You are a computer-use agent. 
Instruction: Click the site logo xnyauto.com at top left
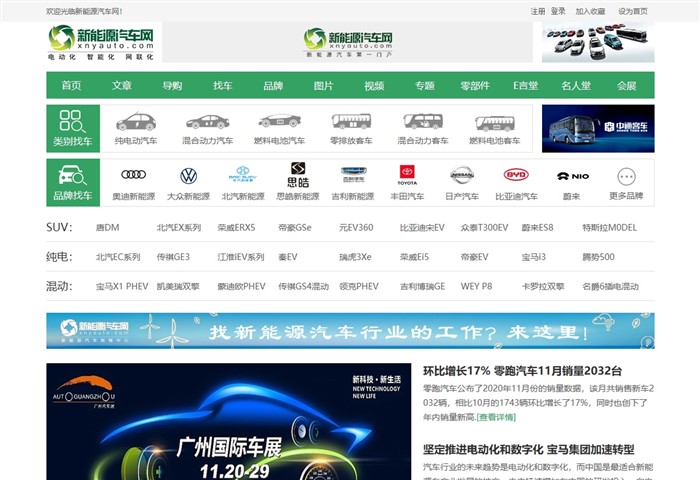tap(102, 42)
